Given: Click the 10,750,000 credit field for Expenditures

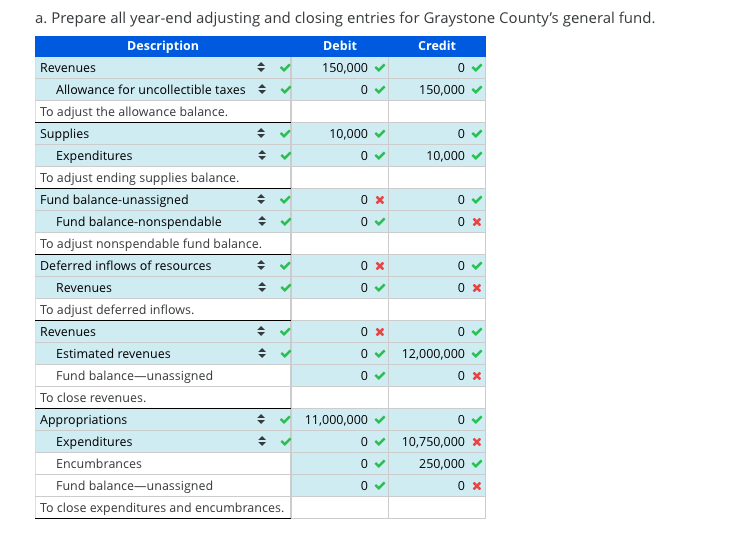Looking at the screenshot, I should (x=437, y=441).
